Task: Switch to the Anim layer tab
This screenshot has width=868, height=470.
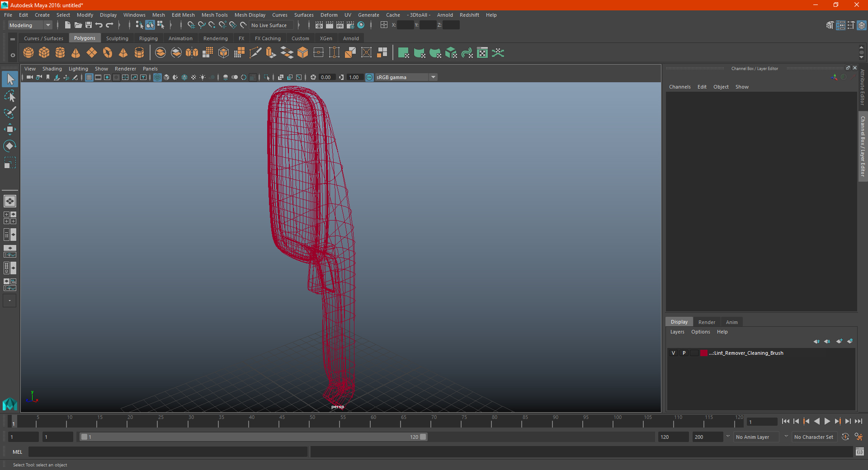Action: point(731,322)
